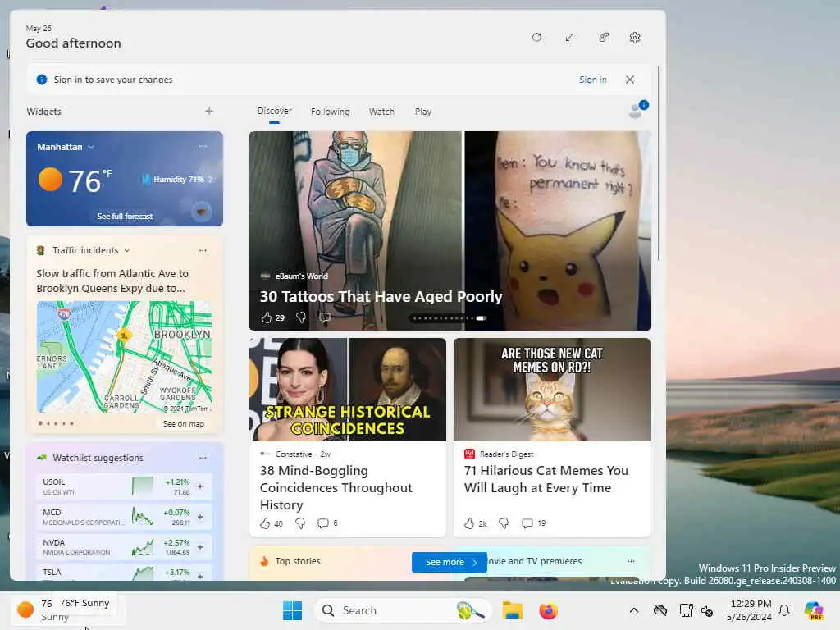This screenshot has height=630, width=840.
Task: Open comments on the 30 Tattoos article
Action: pos(325,317)
